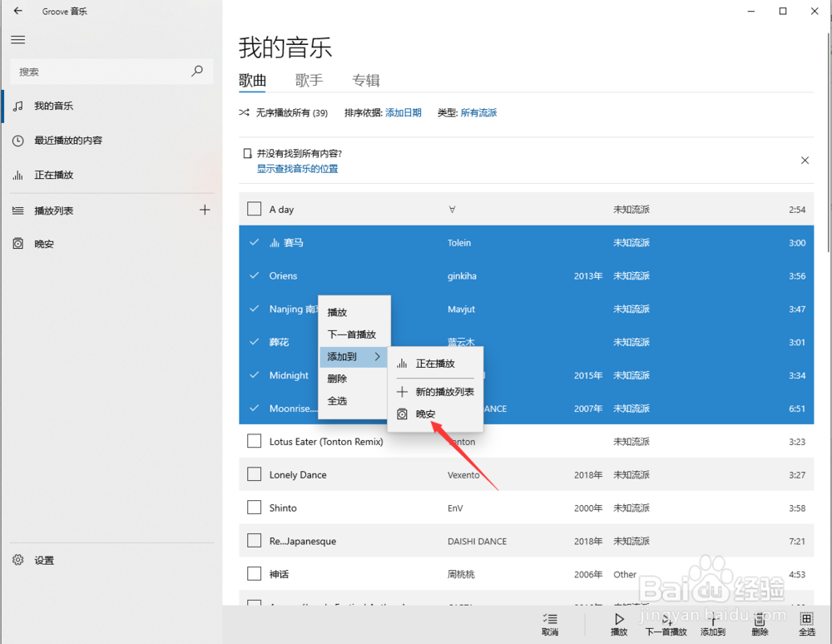Expand 添加到 submenu chevron
Screen dimensions: 832x644
(377, 356)
